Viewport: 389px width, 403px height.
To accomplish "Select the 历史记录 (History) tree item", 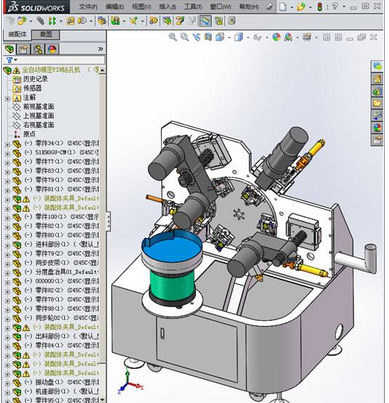I will [x=35, y=79].
